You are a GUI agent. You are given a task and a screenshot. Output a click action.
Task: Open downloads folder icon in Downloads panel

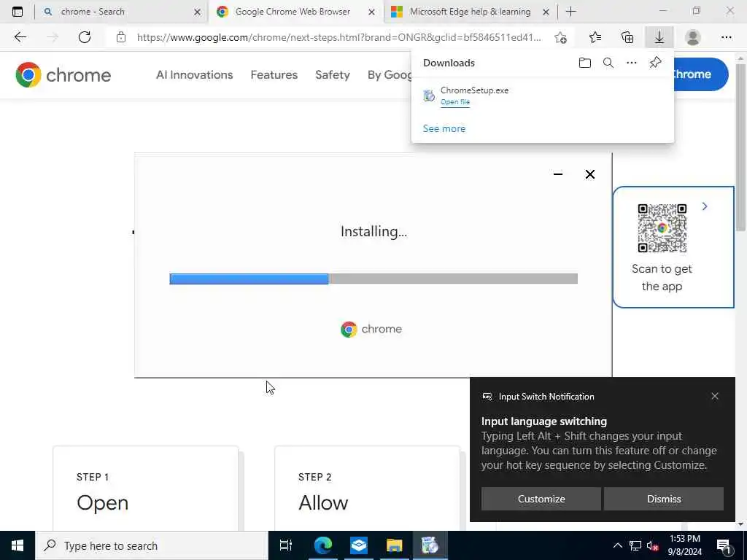point(585,63)
